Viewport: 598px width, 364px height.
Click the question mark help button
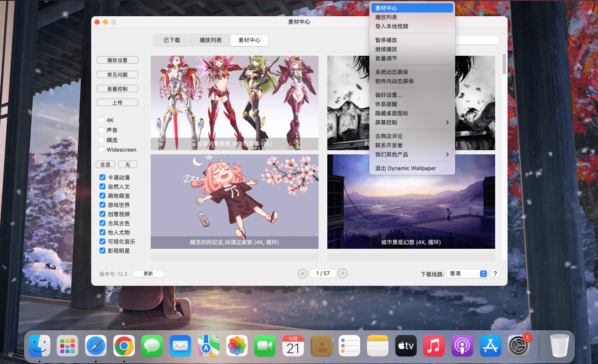coord(495,274)
